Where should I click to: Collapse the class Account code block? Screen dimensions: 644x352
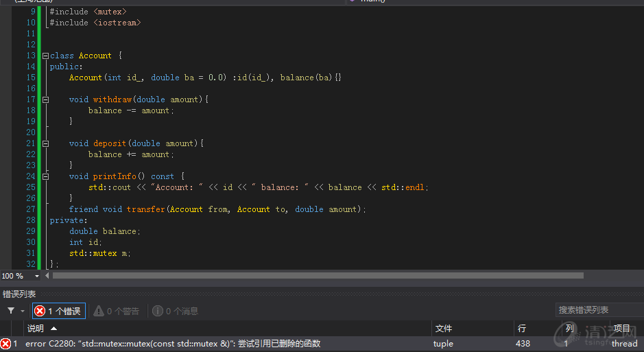point(45,56)
